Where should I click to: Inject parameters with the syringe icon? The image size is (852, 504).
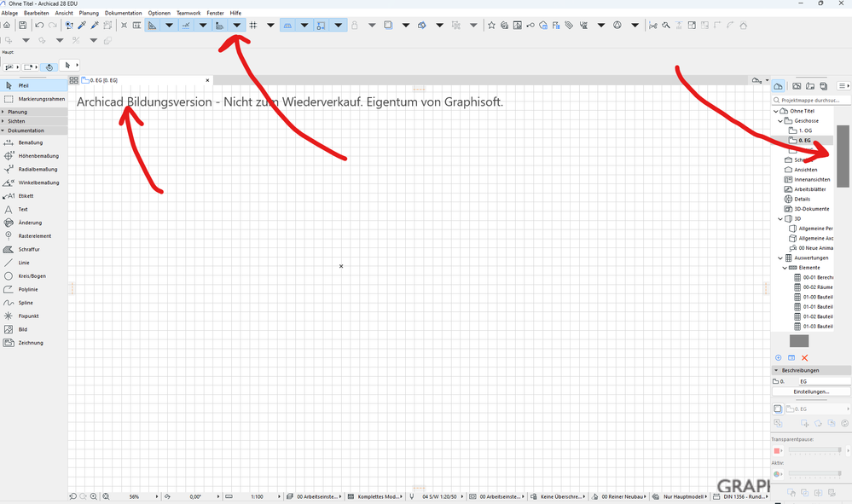point(95,25)
